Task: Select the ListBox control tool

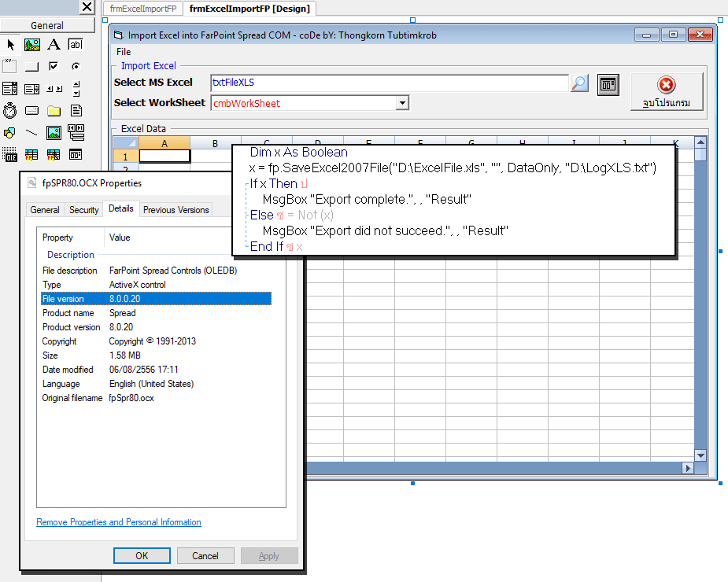Action: point(31,89)
